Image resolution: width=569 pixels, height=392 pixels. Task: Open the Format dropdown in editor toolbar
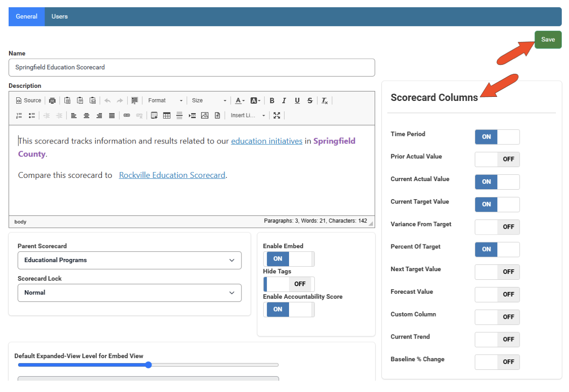click(x=165, y=100)
